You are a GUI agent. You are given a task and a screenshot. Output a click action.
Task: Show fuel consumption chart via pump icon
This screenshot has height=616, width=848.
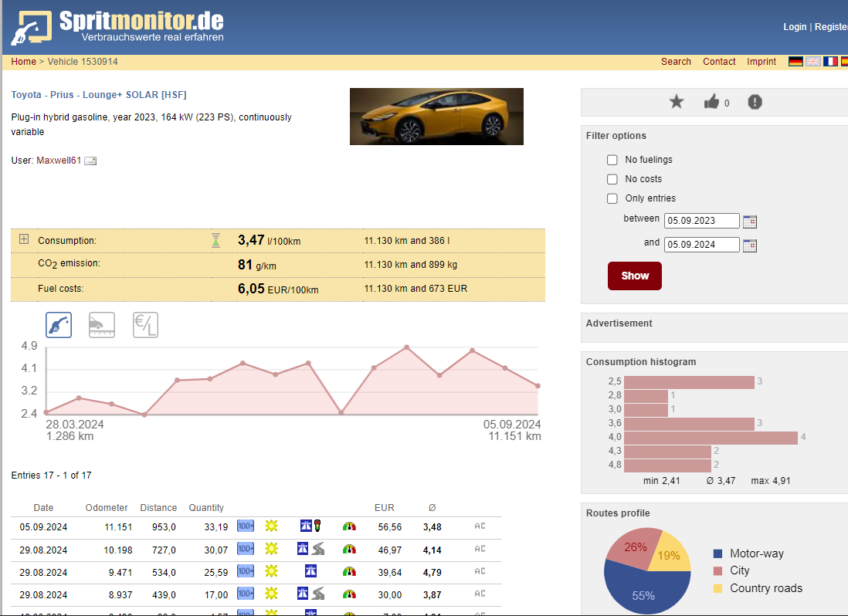coord(59,325)
